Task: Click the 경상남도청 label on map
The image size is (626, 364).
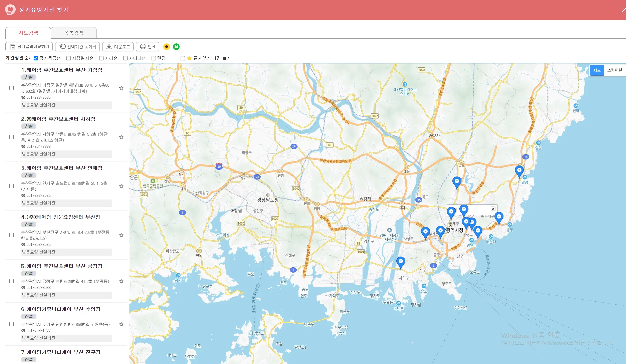Action: 268,200
